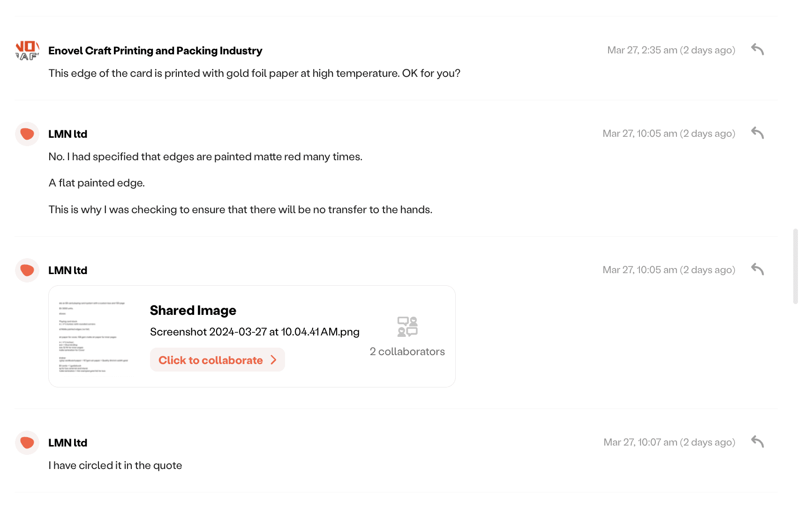View the 2 collaborators list

click(x=407, y=351)
